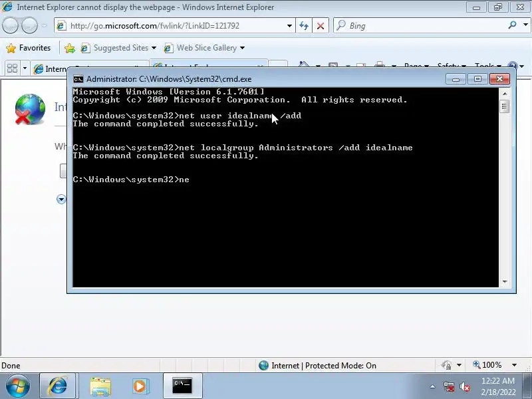Click the Web Slice Gallery page icon
The width and height of the screenshot is (532, 399).
[x=168, y=48]
